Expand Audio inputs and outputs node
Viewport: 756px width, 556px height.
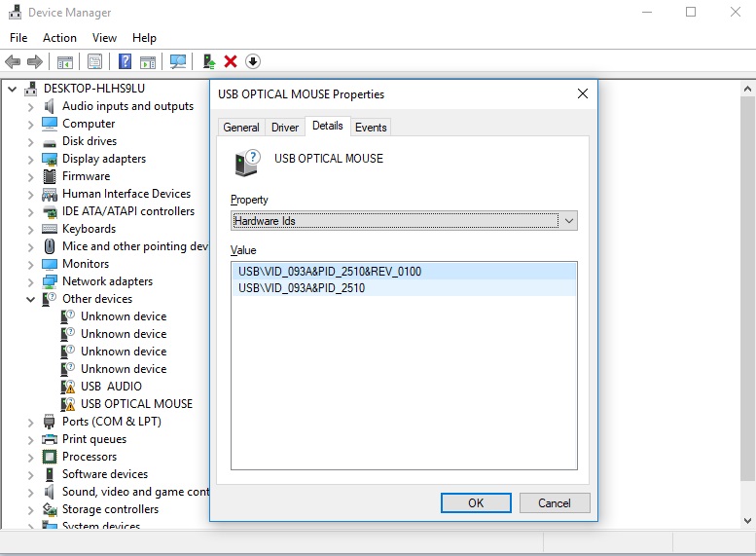point(31,107)
